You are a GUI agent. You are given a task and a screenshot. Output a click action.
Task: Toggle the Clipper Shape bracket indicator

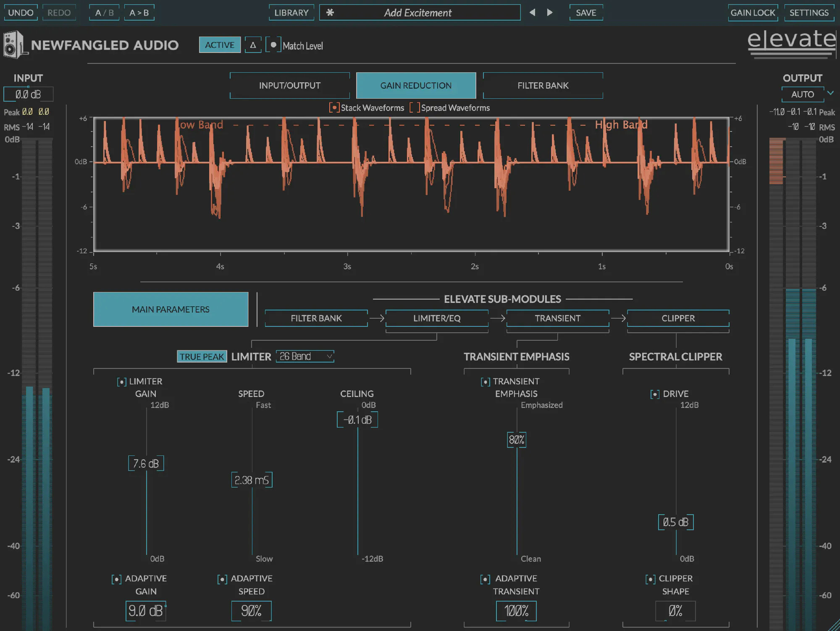point(650,579)
